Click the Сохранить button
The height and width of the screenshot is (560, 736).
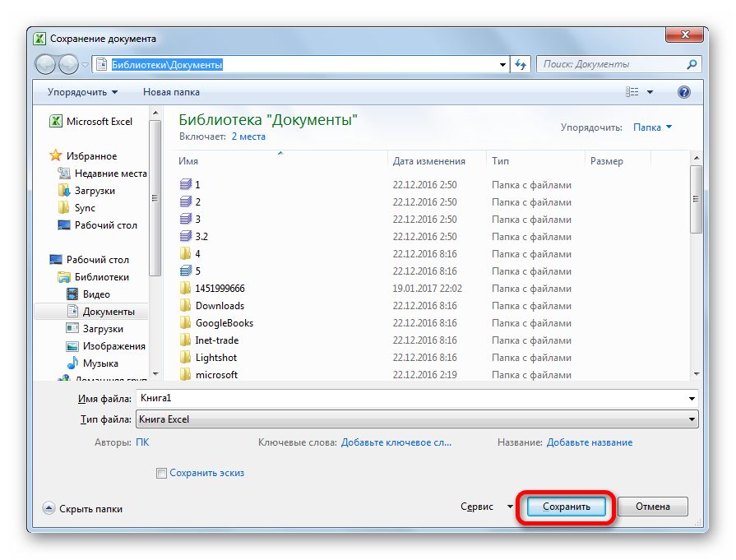pos(567,507)
